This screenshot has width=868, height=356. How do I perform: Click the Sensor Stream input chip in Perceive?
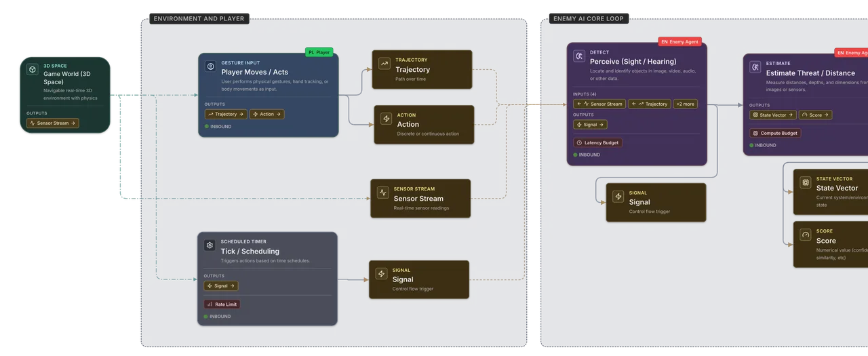click(599, 104)
